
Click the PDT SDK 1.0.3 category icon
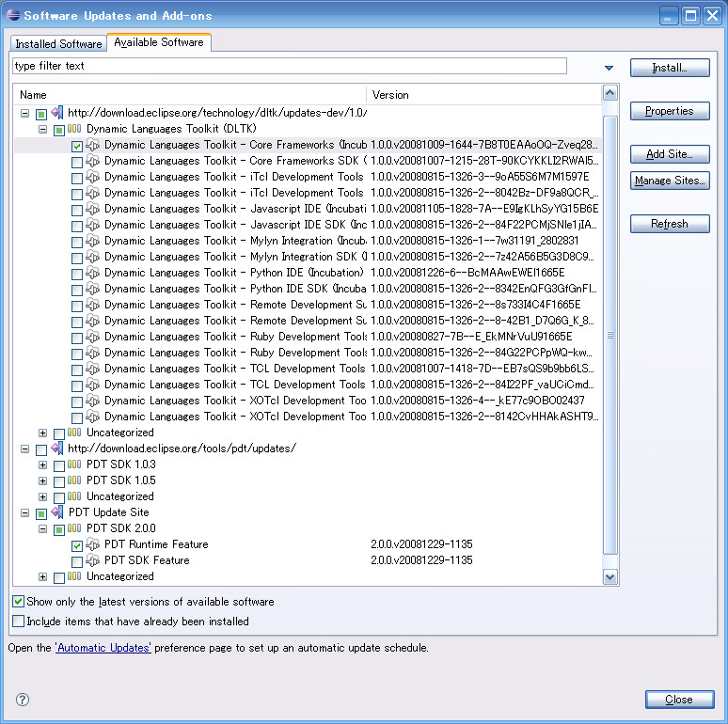[74, 464]
